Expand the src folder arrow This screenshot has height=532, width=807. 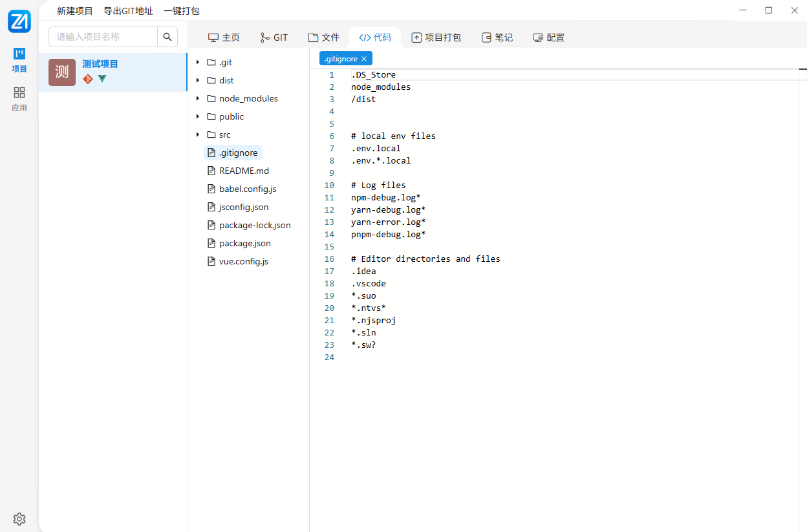pos(198,135)
